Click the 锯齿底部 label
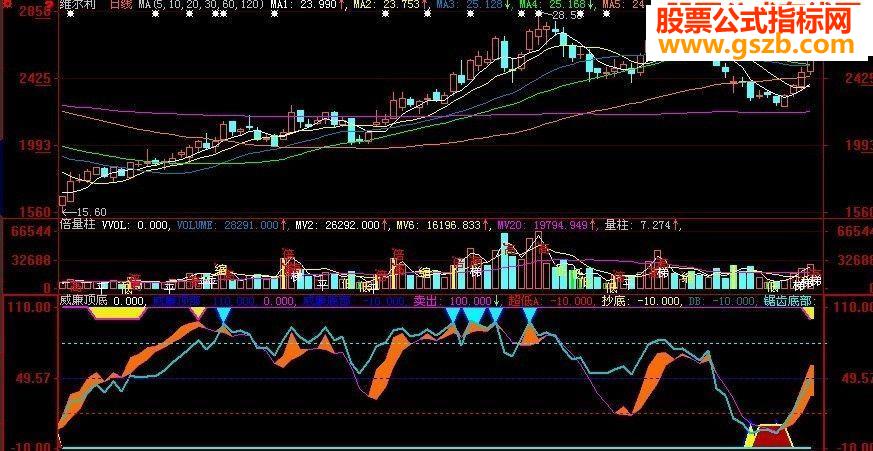Image resolution: width=873 pixels, height=451 pixels. click(x=791, y=301)
